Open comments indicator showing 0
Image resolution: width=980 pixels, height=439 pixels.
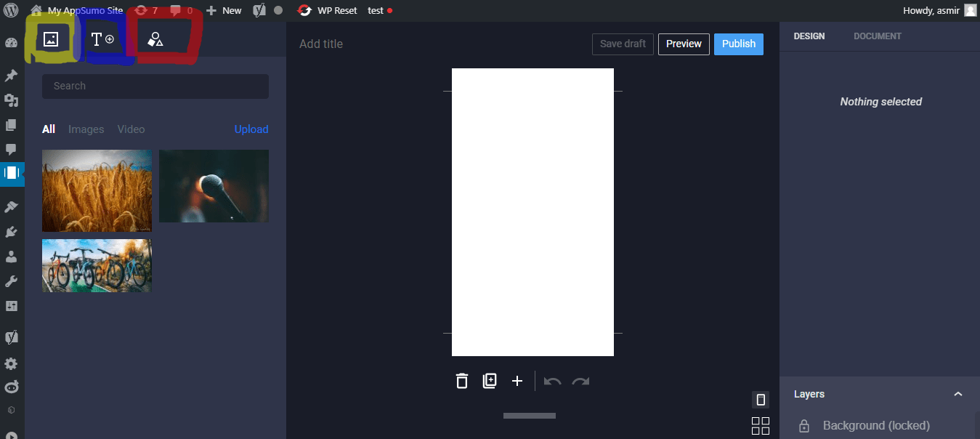[x=181, y=11]
